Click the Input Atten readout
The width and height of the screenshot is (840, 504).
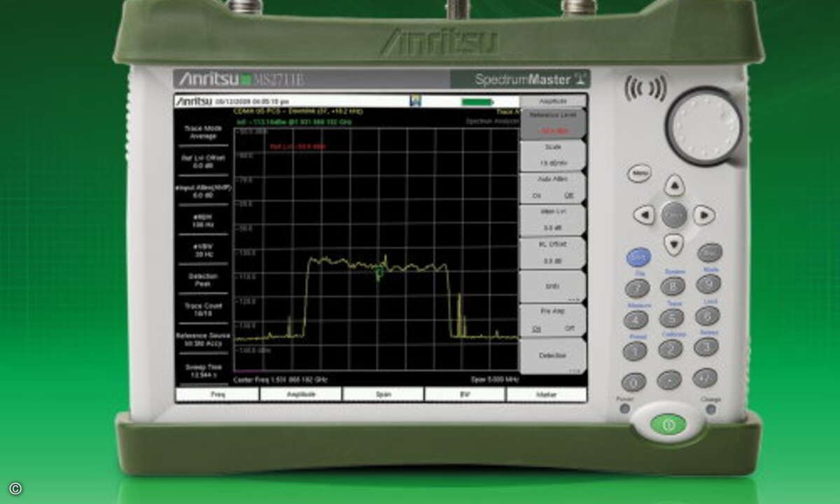coord(202,192)
